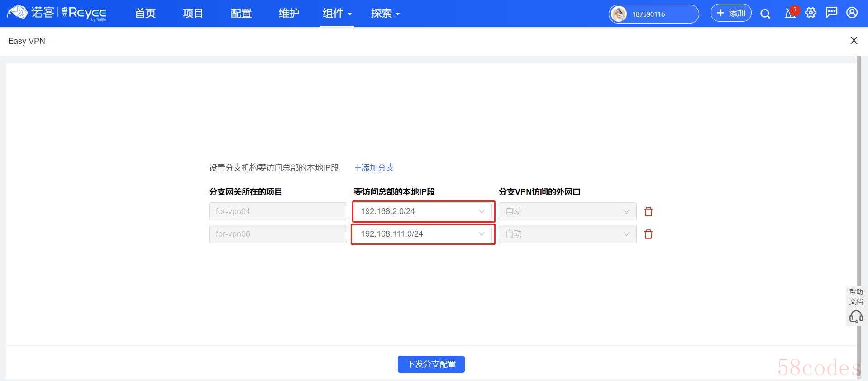Screen dimensions: 868x381
Task: Open the 组件 menu
Action: (x=337, y=14)
